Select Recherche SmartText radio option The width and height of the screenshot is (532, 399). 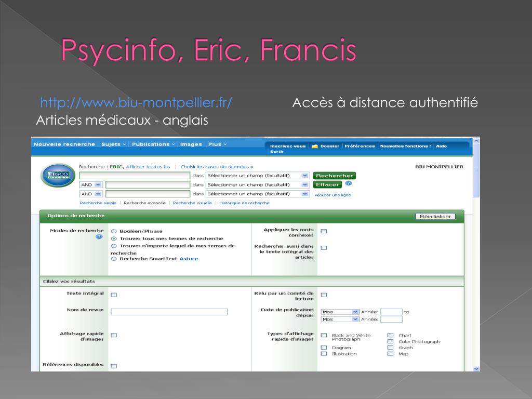[114, 259]
